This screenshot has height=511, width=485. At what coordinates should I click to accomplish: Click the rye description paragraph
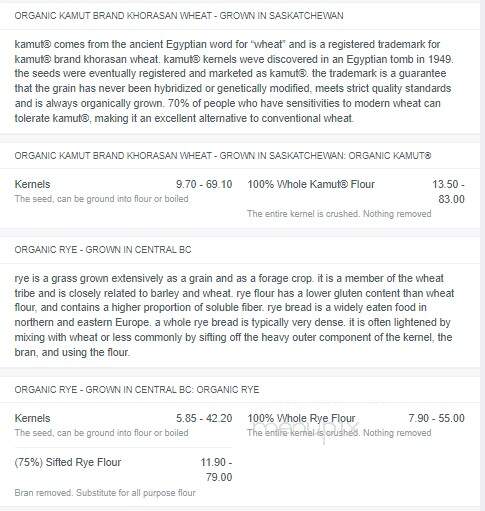(x=234, y=315)
